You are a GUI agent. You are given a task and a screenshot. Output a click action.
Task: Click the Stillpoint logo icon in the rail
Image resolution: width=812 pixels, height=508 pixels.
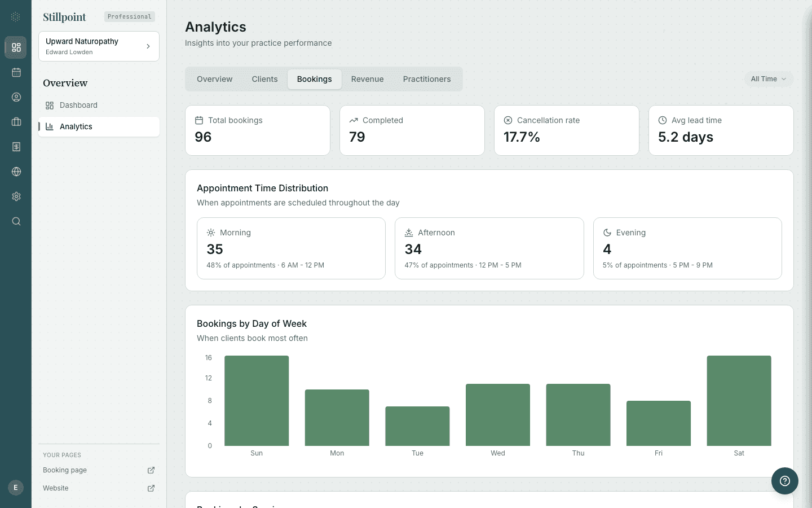point(16,17)
